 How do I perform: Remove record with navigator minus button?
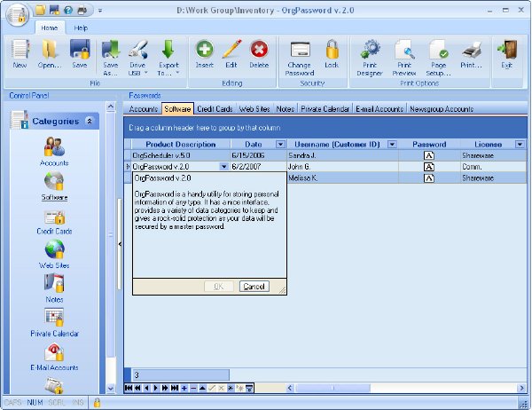coord(193,388)
